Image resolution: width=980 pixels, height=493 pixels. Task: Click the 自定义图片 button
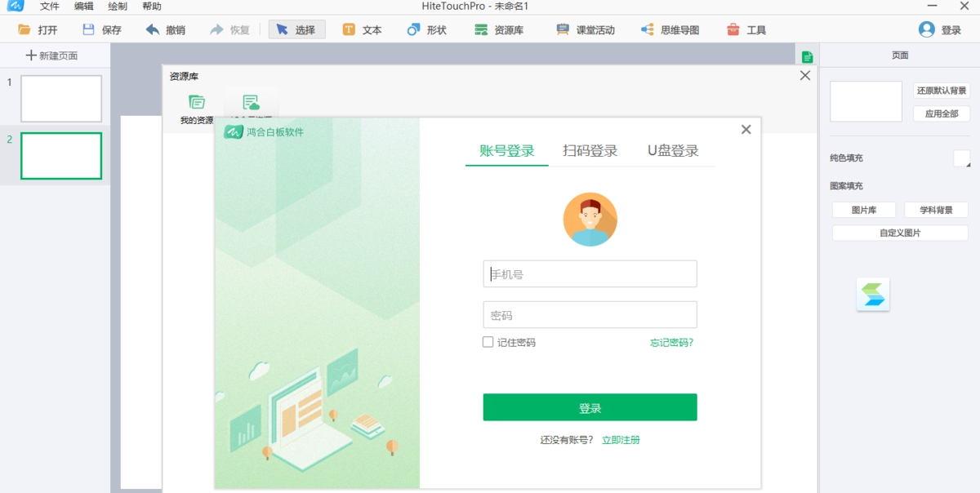pyautogui.click(x=900, y=233)
